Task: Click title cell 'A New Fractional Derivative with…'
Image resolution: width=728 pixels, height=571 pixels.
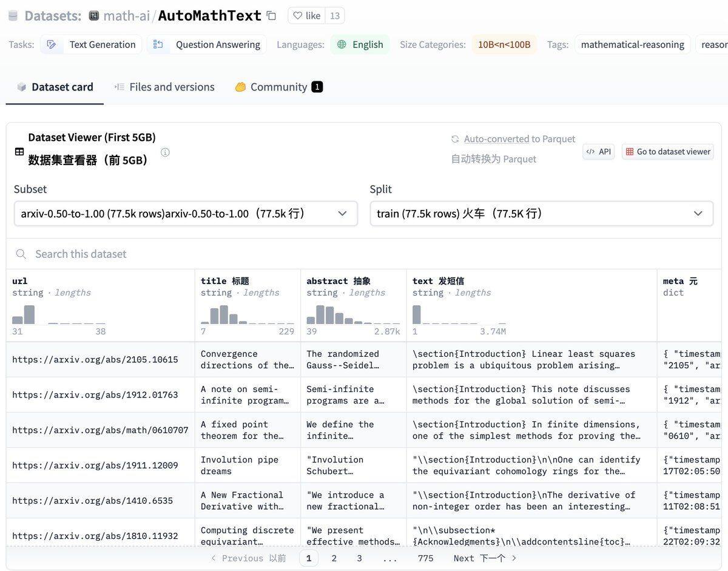Action: [248, 501]
